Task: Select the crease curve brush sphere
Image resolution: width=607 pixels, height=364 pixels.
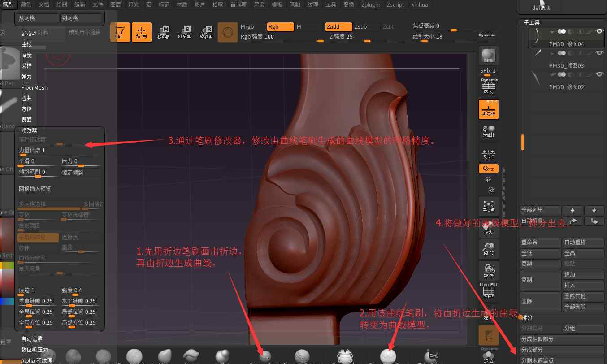Action: [264, 357]
